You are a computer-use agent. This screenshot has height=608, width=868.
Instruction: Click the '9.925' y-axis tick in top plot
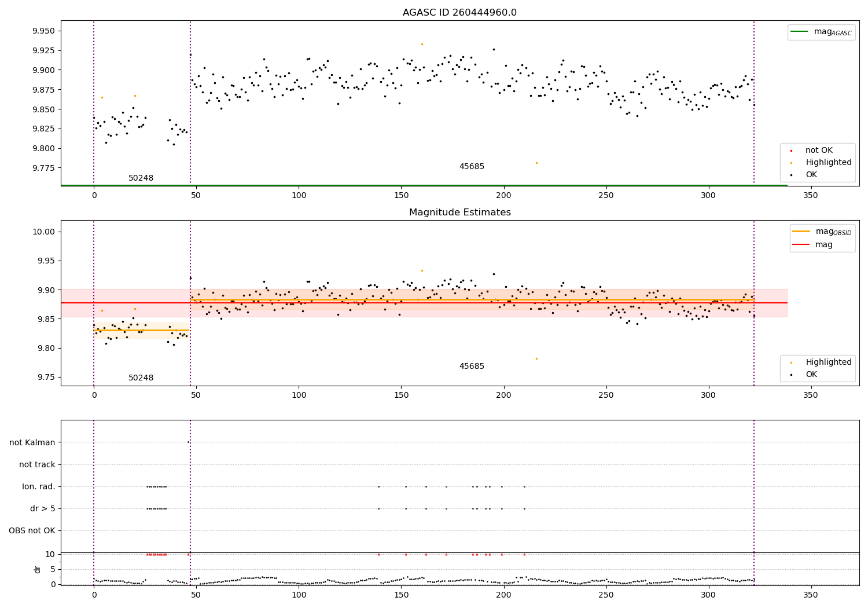pyautogui.click(x=44, y=51)
